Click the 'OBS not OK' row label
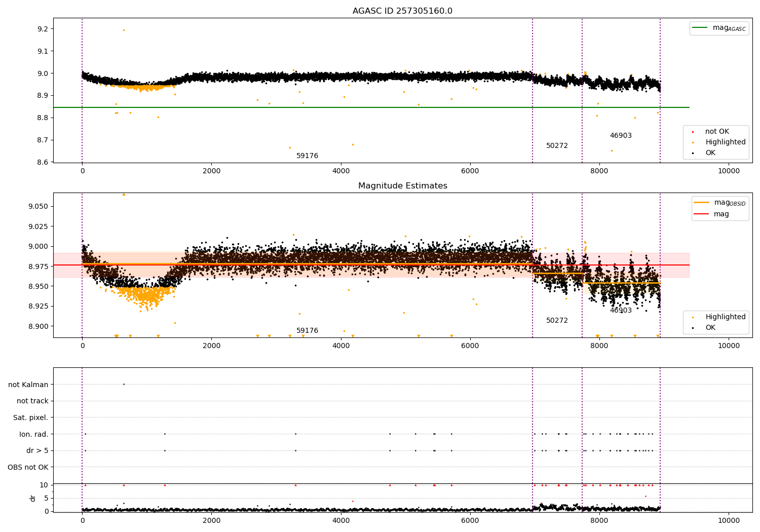This screenshot has height=532, width=760. 28,467
